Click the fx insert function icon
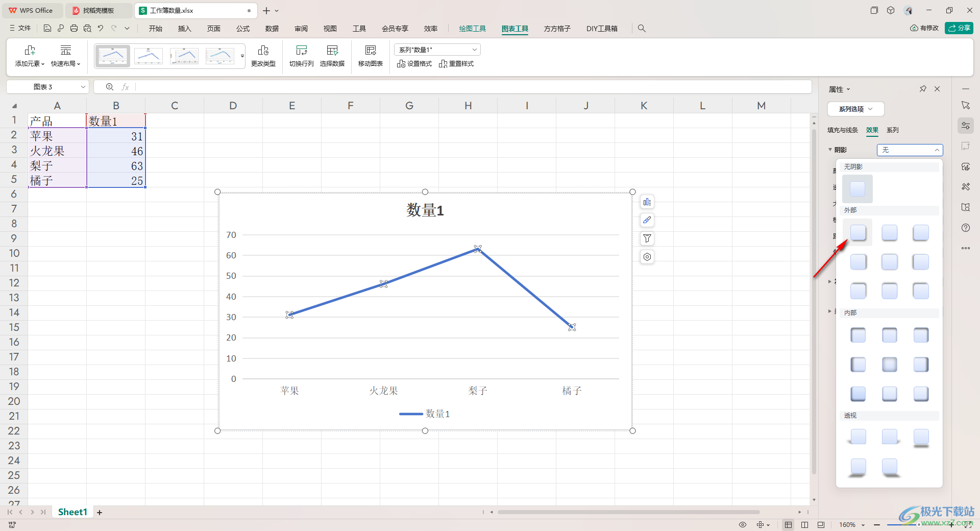Screen dimensions: 980x531 (x=125, y=87)
